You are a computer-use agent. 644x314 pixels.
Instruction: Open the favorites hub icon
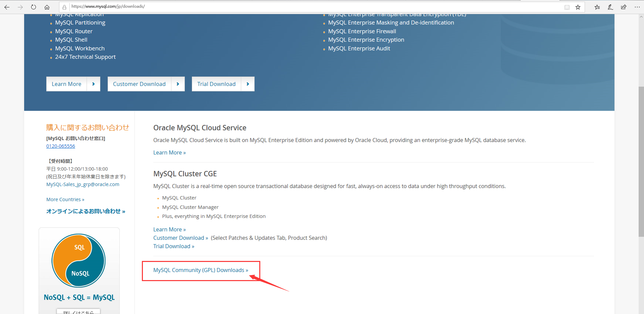pyautogui.click(x=597, y=7)
